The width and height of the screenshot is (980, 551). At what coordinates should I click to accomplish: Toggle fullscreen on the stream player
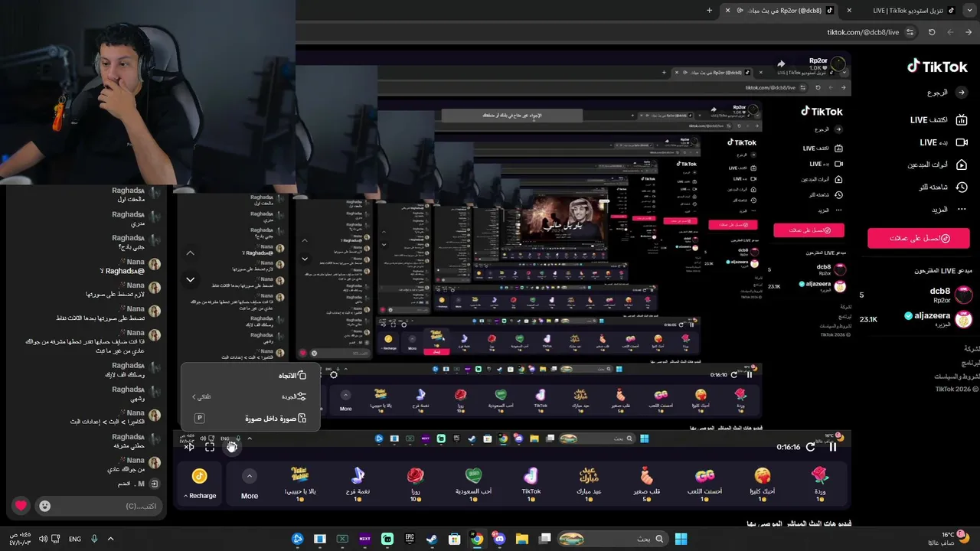[x=210, y=447]
